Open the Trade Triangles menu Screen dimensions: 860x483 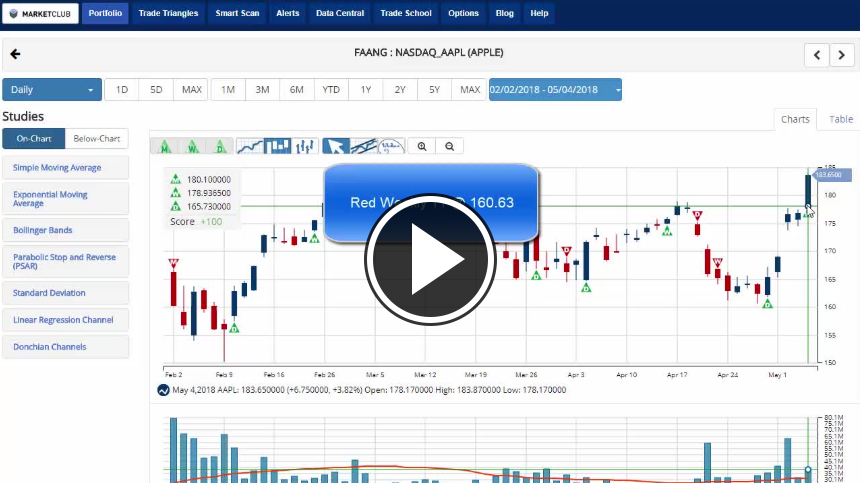pyautogui.click(x=168, y=13)
